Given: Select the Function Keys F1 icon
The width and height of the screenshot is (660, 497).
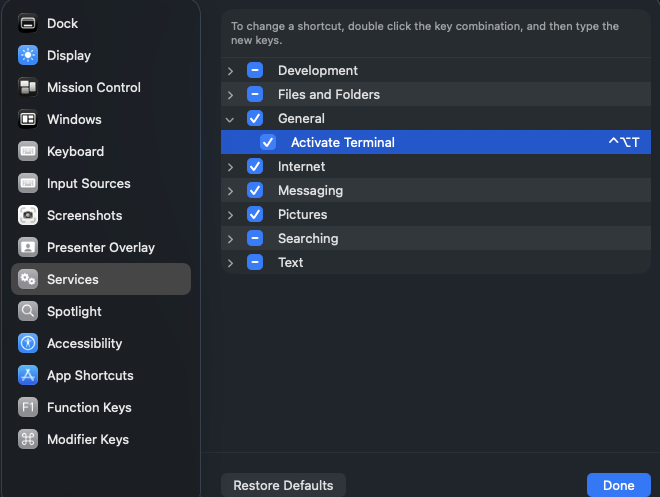Looking at the screenshot, I should (x=28, y=407).
